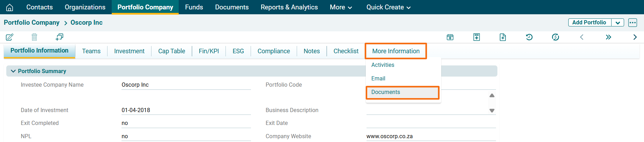Viewport: 644px width, 142px height.
Task: Expand the More menu in navigation
Action: click(x=341, y=7)
